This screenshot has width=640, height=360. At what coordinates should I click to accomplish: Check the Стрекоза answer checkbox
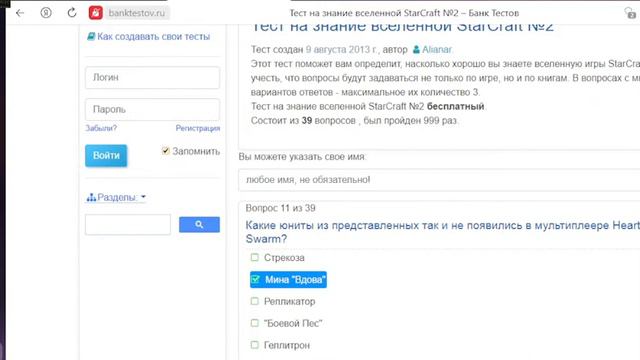255,257
